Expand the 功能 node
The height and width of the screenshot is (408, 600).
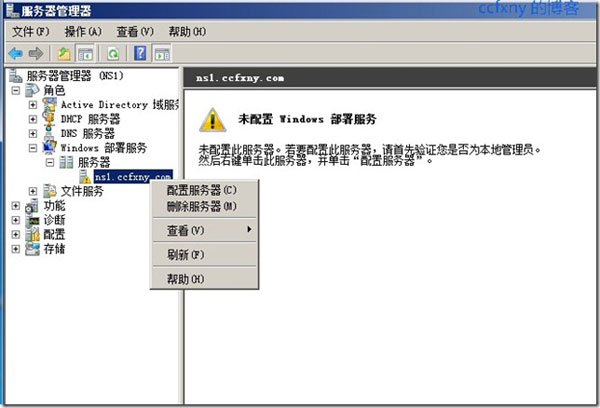pyautogui.click(x=16, y=206)
